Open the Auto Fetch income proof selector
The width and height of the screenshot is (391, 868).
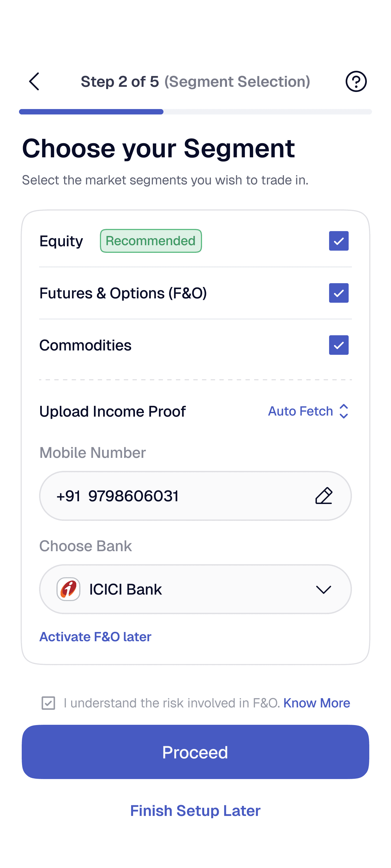pos(308,411)
